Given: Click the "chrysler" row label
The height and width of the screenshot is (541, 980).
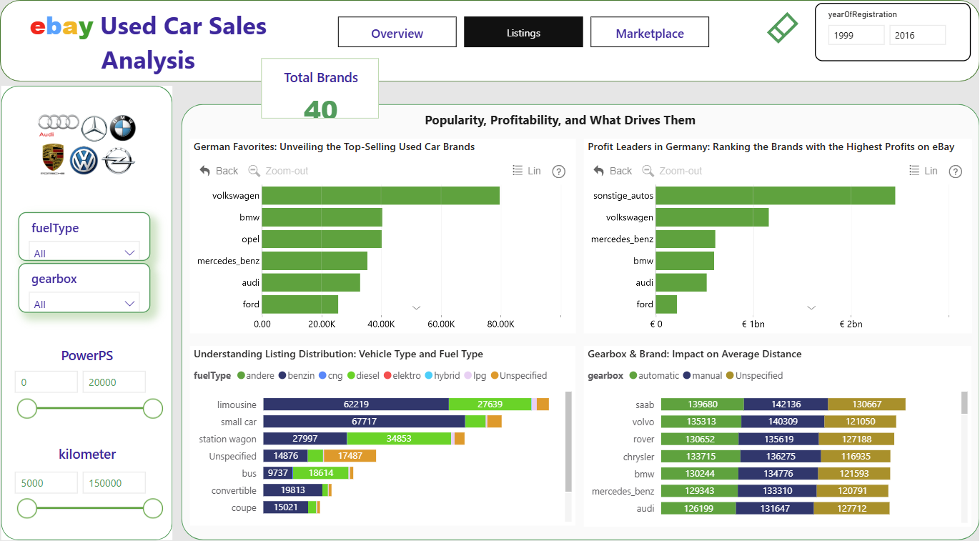Looking at the screenshot, I should click(x=638, y=456).
